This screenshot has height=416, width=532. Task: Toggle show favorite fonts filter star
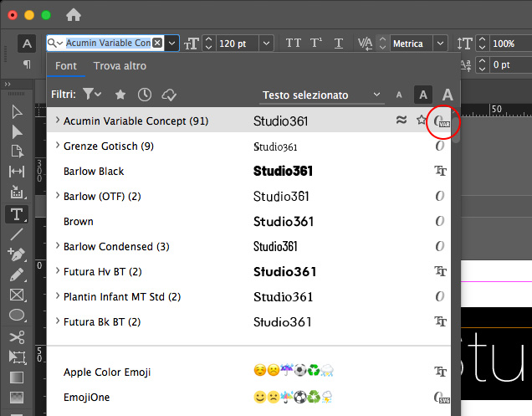[120, 95]
